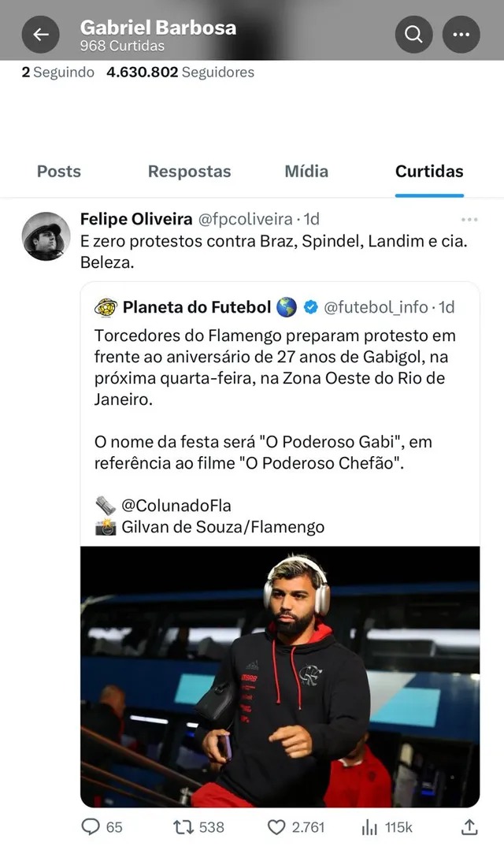Click Felipe Oliveira's profile avatar
This screenshot has height=850, width=504.
pyautogui.click(x=46, y=236)
